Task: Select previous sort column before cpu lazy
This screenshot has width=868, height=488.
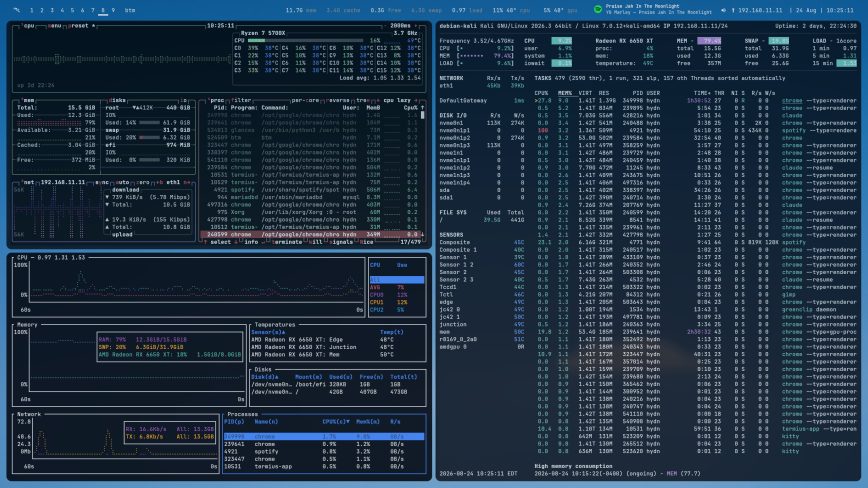Action: pos(379,100)
